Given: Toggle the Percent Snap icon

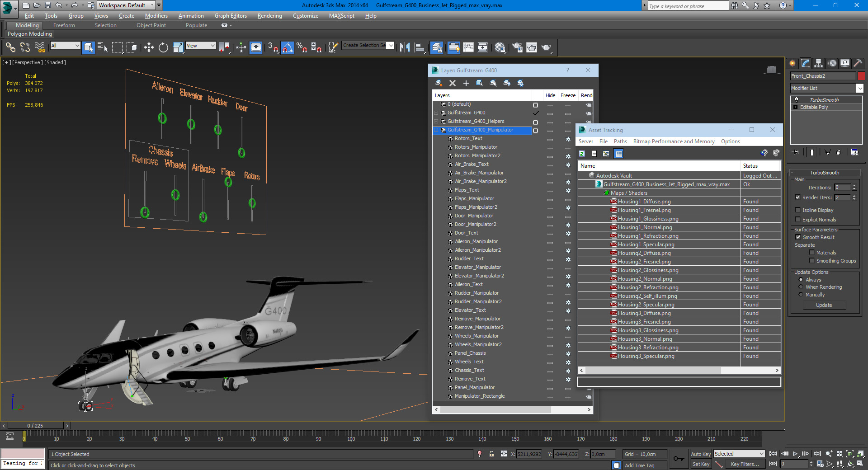Looking at the screenshot, I should point(302,47).
